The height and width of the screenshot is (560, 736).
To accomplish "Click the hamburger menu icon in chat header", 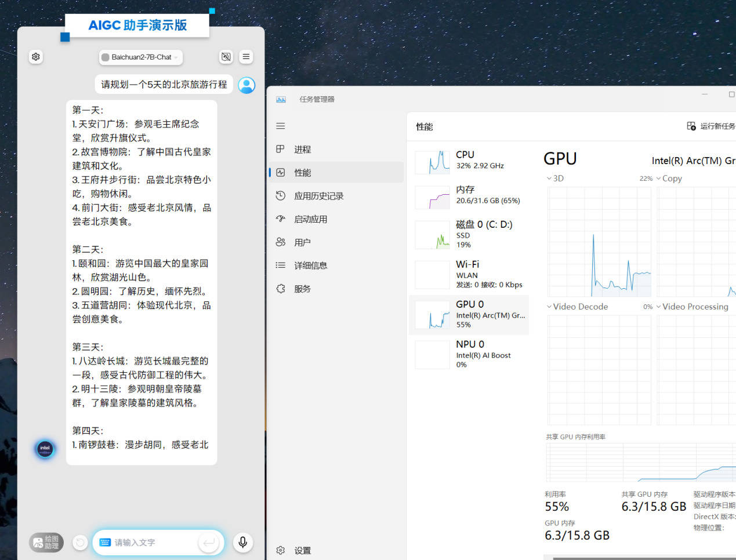I will [246, 57].
